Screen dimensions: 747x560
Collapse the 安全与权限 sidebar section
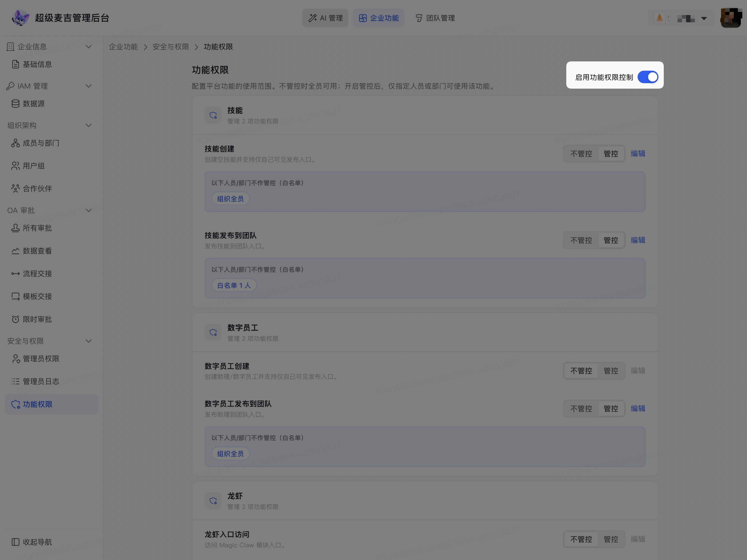[88, 341]
